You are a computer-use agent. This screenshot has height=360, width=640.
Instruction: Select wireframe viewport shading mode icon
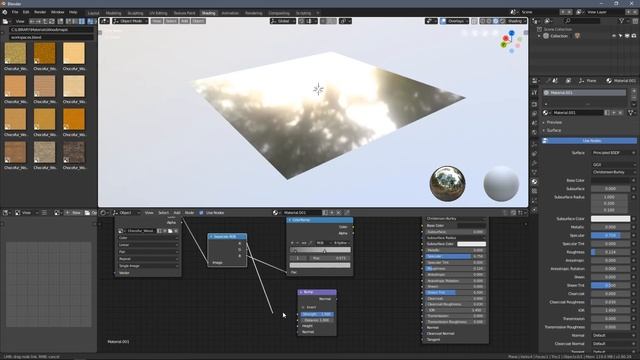coord(482,21)
